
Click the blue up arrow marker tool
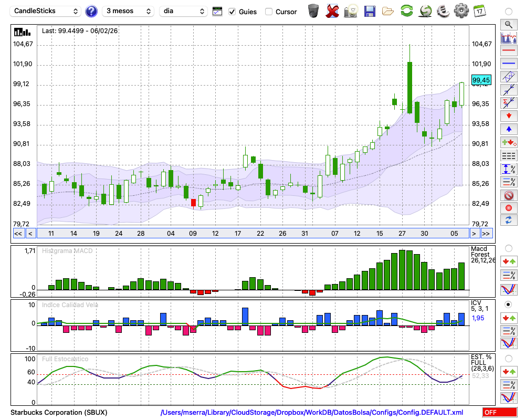click(508, 129)
